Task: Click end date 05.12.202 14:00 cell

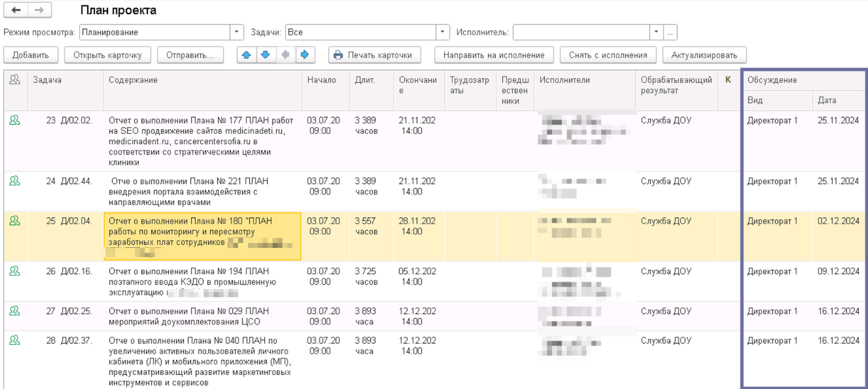Action: 419,282
